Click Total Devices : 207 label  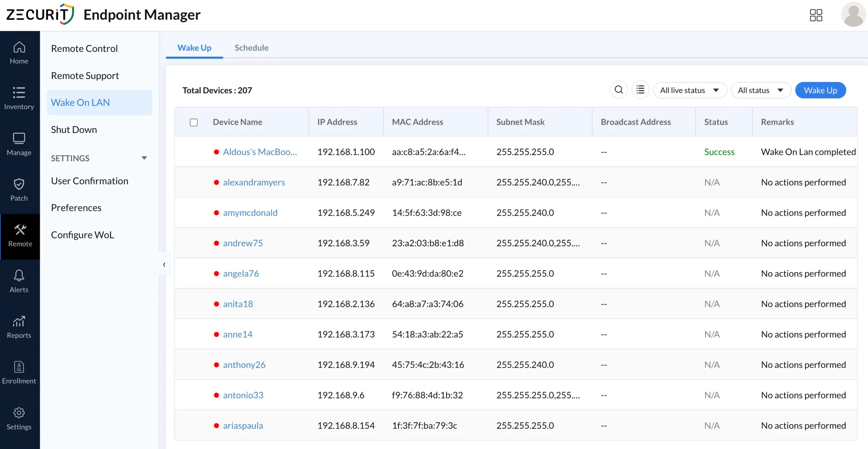coord(217,90)
